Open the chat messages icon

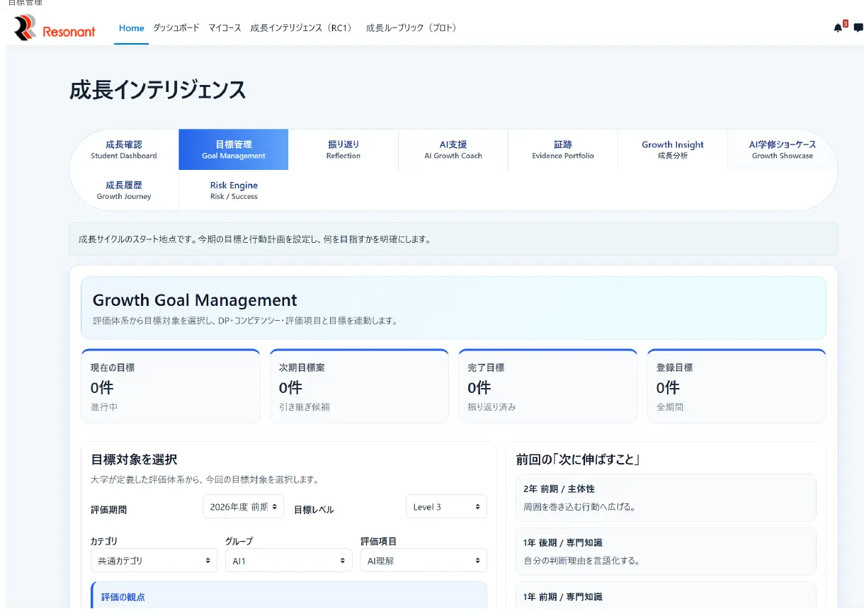858,28
